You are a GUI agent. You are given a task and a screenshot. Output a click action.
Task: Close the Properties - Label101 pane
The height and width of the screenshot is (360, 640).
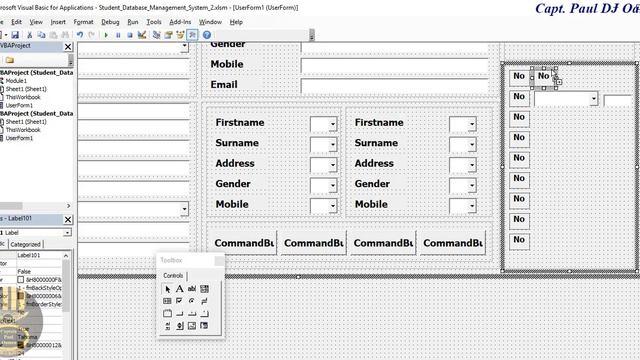coord(68,220)
